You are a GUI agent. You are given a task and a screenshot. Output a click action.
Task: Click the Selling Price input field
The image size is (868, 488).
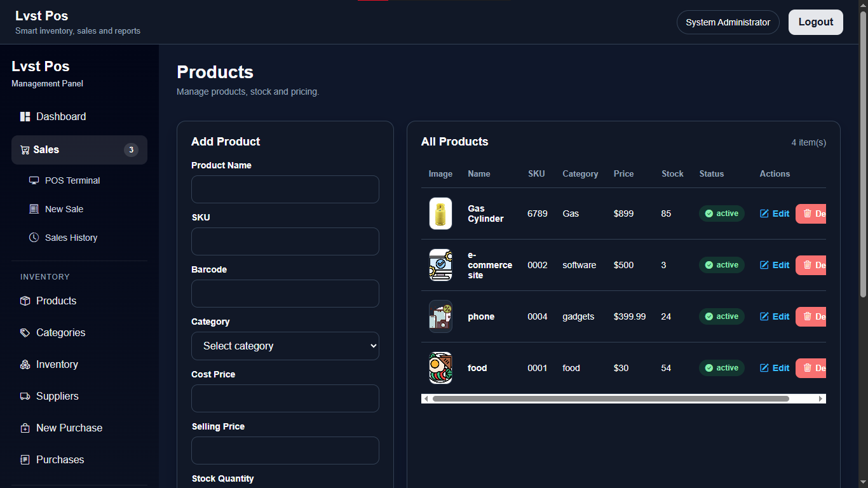(285, 451)
